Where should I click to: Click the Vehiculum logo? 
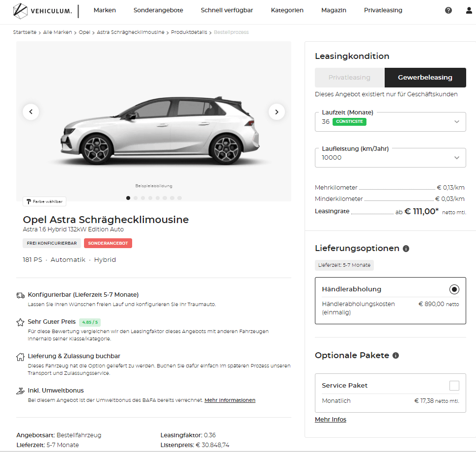click(43, 11)
